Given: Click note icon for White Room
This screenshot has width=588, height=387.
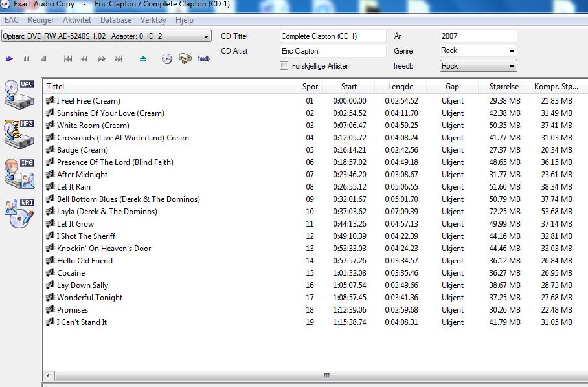Looking at the screenshot, I should click(51, 125).
